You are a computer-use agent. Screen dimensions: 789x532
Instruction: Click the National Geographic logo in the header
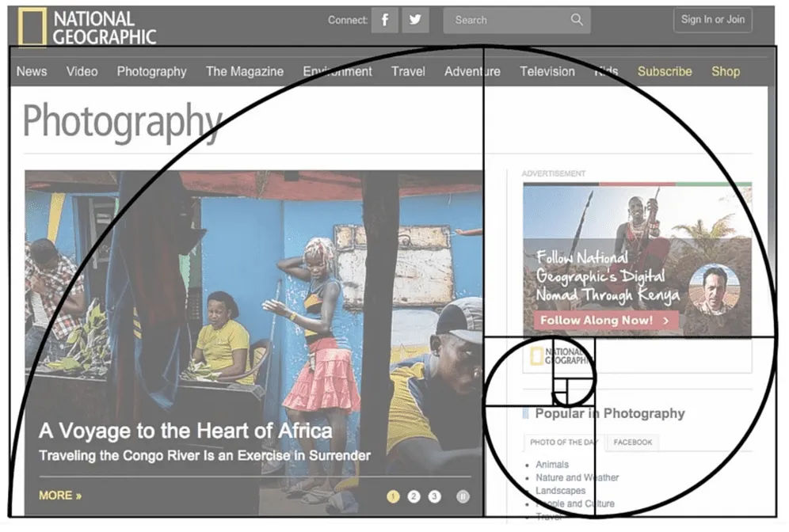[x=83, y=25]
